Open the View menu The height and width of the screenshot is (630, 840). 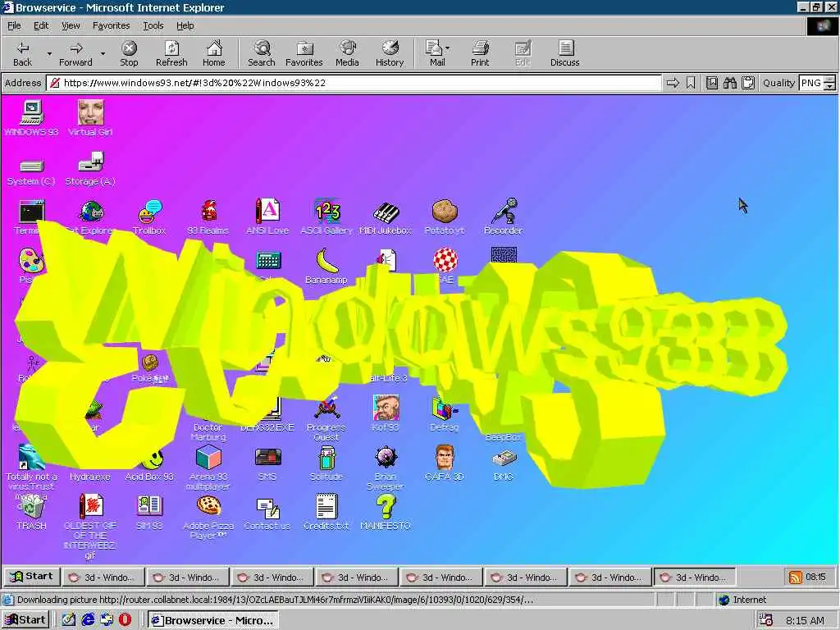click(x=71, y=25)
